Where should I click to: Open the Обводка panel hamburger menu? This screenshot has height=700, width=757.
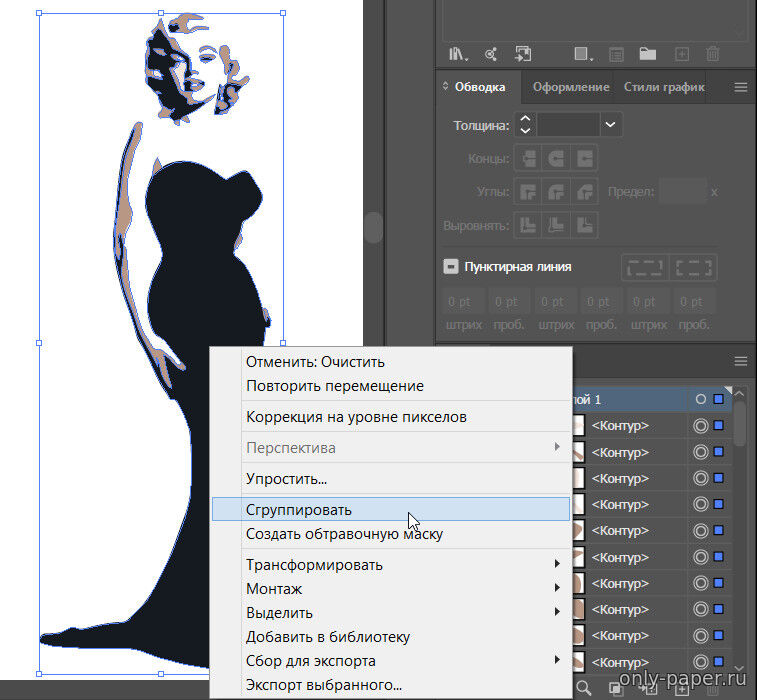click(x=741, y=87)
